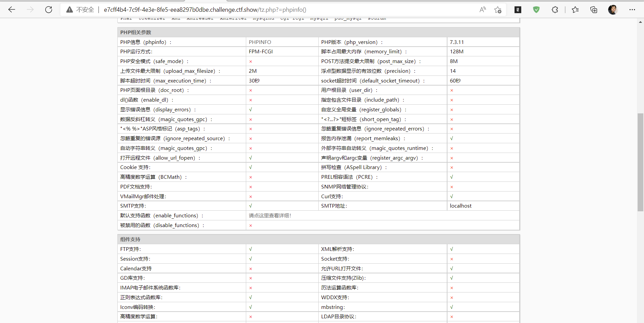The image size is (644, 323).
Task: Click the FTP支持 label
Action: pyautogui.click(x=130, y=249)
